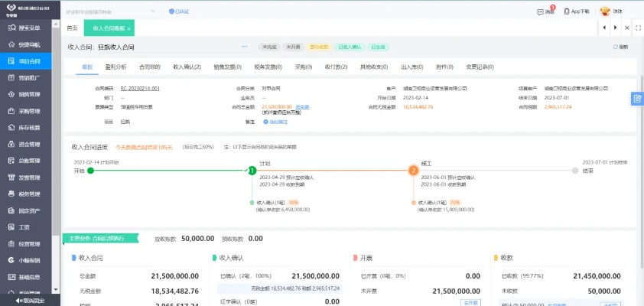This screenshot has height=306, width=644.
Task: Expand the company selector dropdown at top
Action: click(x=152, y=11)
